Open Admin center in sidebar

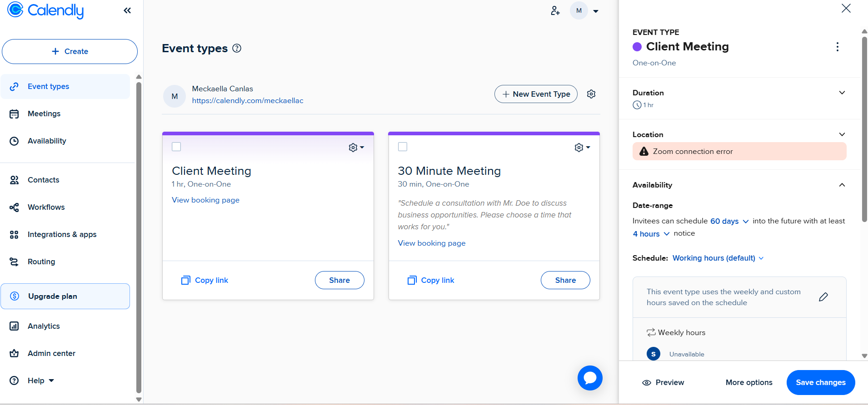pos(51,353)
